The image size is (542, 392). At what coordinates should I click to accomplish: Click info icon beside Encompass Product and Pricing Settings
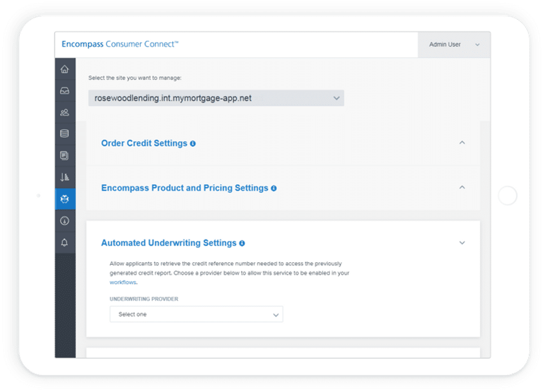(274, 189)
